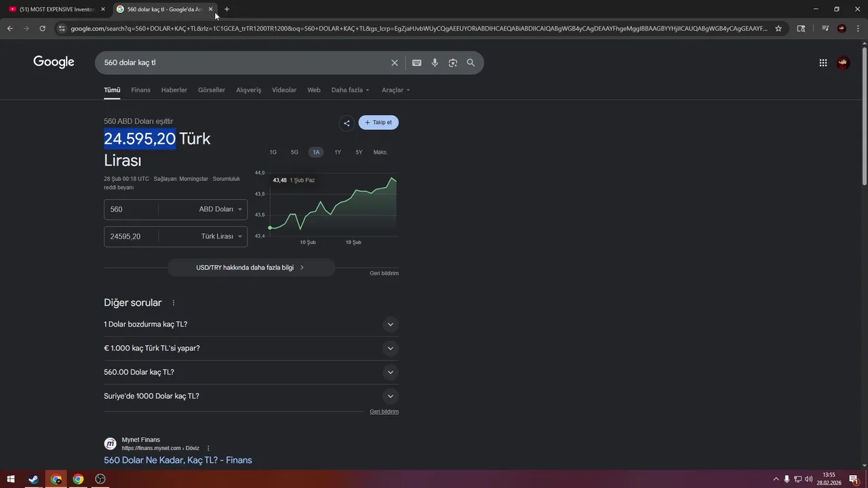The width and height of the screenshot is (868, 488).
Task: Share the currency conversion result
Action: coord(347,123)
